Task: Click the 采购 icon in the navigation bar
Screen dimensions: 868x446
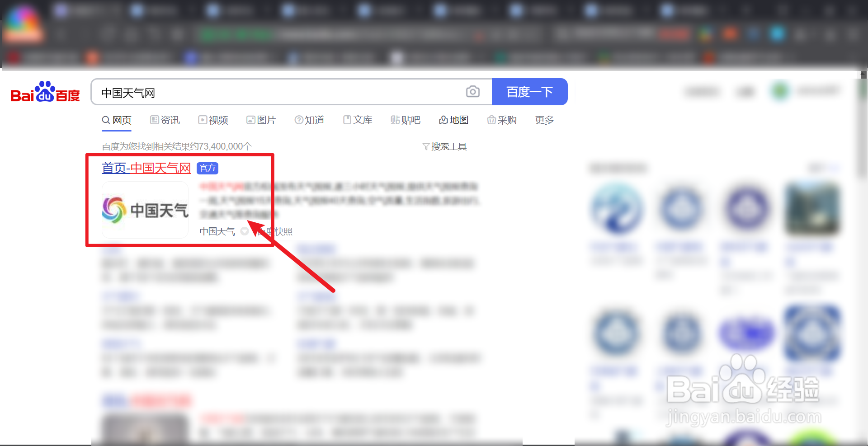Action: click(492, 120)
